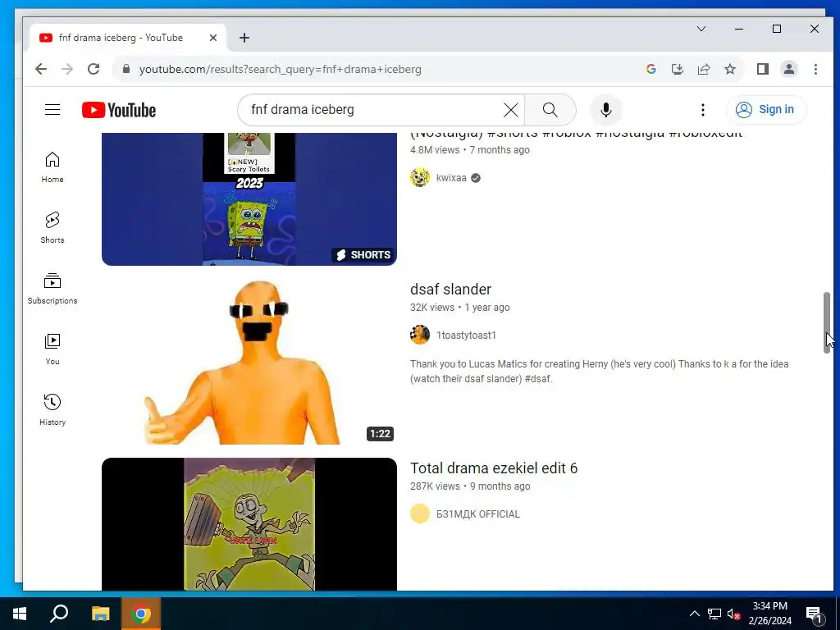Visit the БЗ1МДК OFFICIAL channel name

point(478,514)
